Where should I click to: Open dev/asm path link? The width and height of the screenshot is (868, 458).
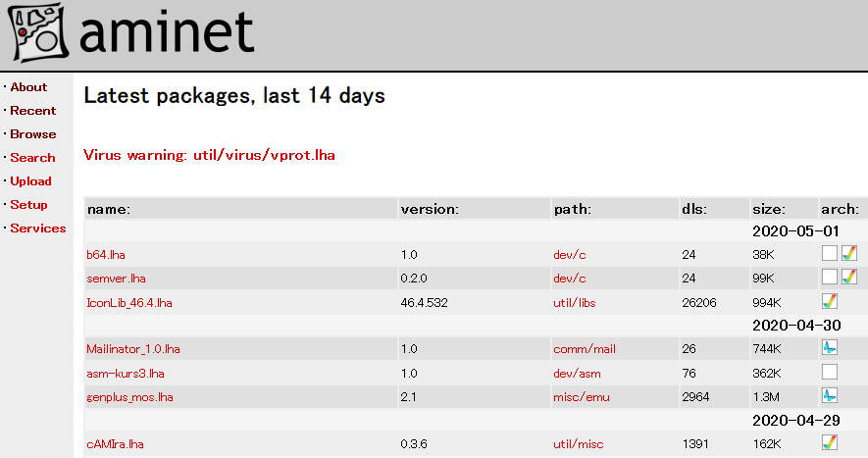(x=578, y=374)
